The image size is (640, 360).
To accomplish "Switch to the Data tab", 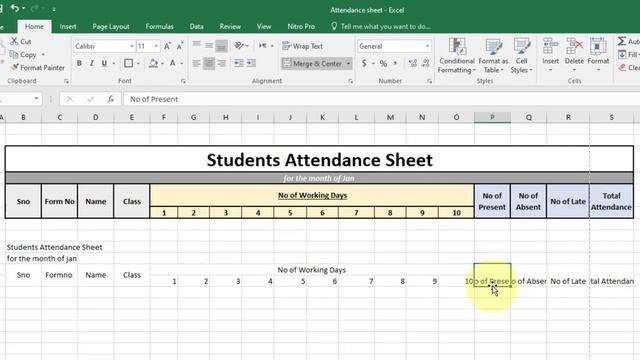I will (x=196, y=27).
